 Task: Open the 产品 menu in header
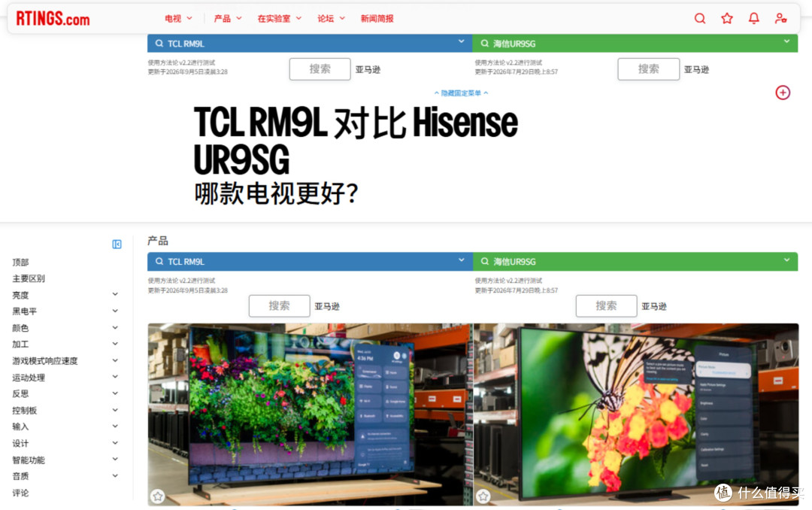(228, 19)
